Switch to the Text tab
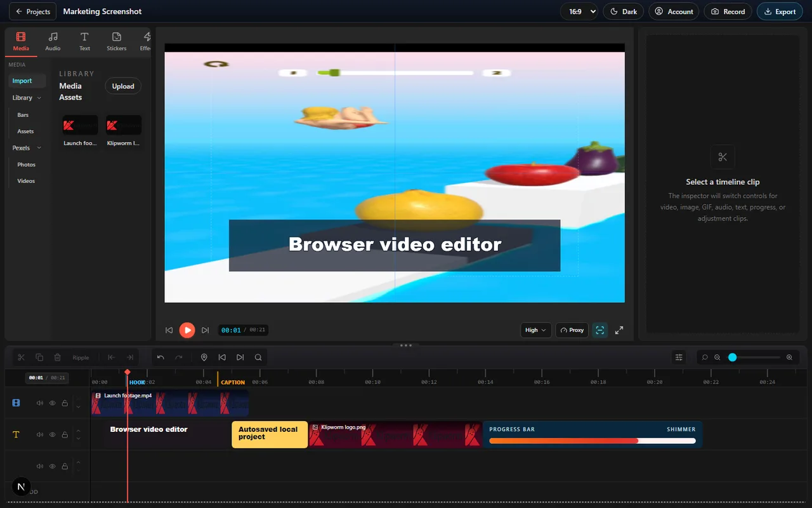This screenshot has height=508, width=812. click(x=84, y=41)
